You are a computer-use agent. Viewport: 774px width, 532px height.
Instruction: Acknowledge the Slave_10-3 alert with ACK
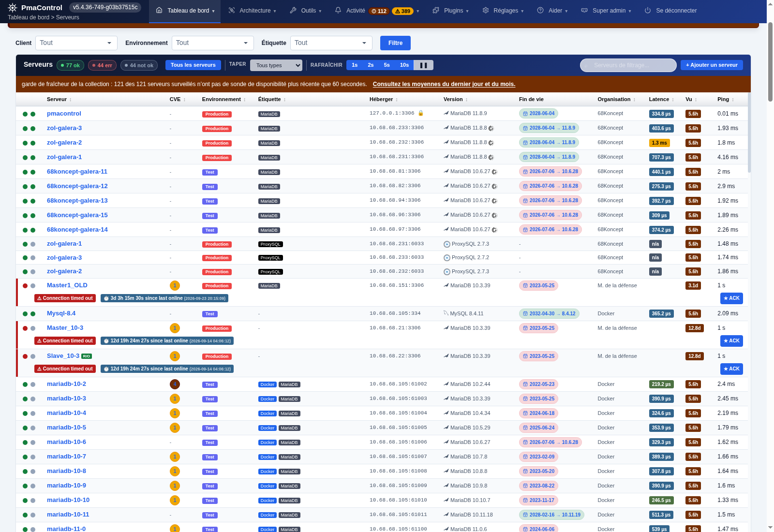[x=731, y=369]
